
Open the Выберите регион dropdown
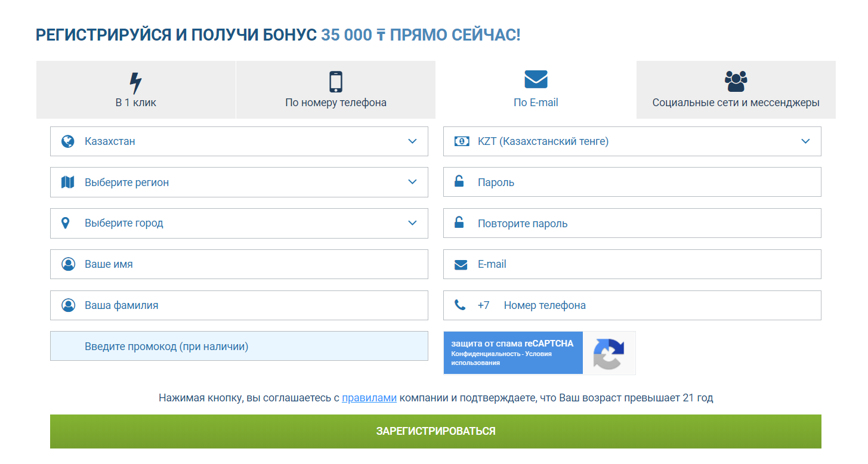(412, 182)
